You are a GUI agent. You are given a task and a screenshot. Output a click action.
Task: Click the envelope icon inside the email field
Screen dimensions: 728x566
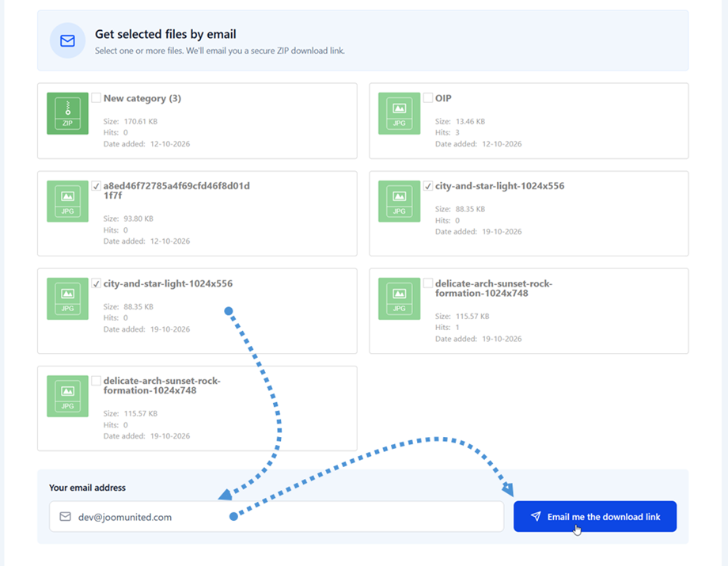[x=66, y=516]
